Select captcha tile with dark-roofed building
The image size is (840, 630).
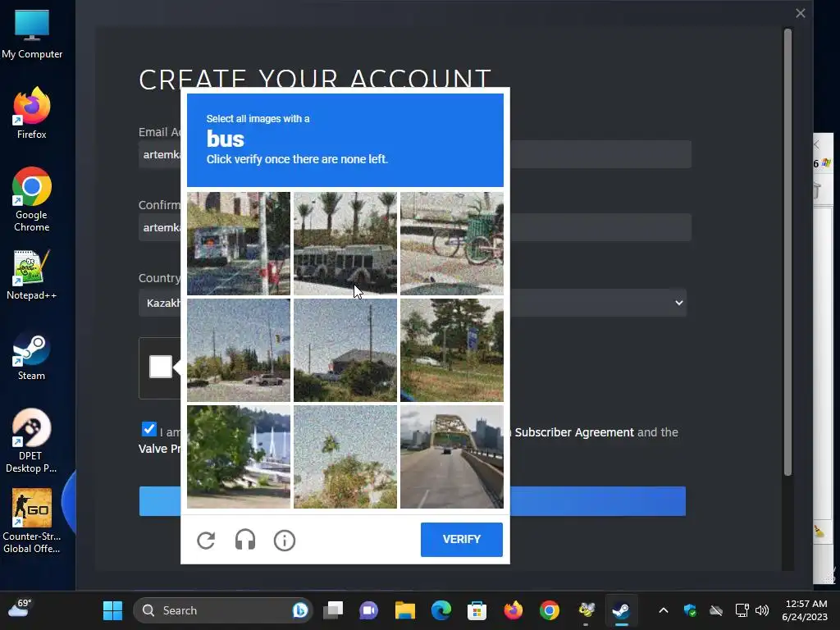coord(345,349)
